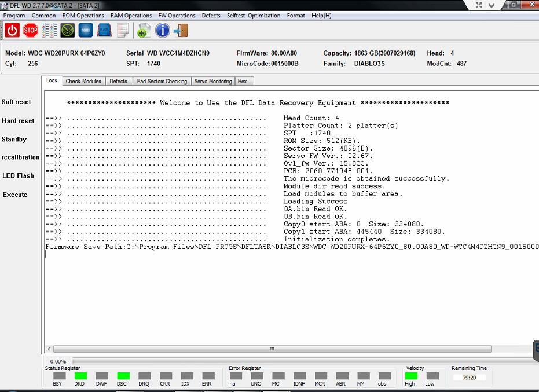Screen dimensions: 539x392
Task: Open the Format menu
Action: pyautogui.click(x=296, y=16)
